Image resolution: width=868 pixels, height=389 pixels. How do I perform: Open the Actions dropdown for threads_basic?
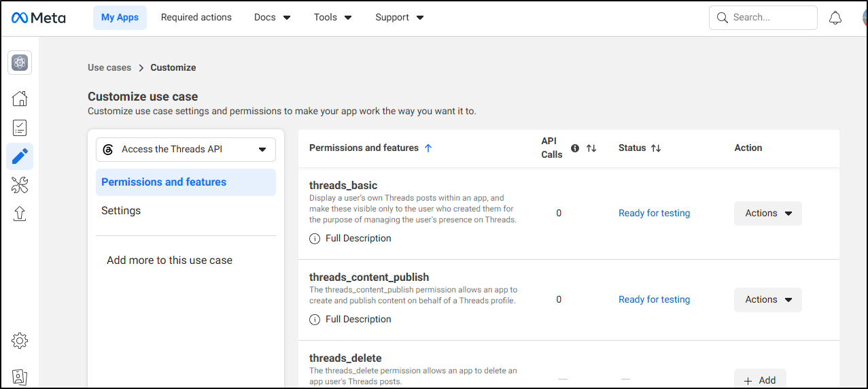tap(768, 214)
